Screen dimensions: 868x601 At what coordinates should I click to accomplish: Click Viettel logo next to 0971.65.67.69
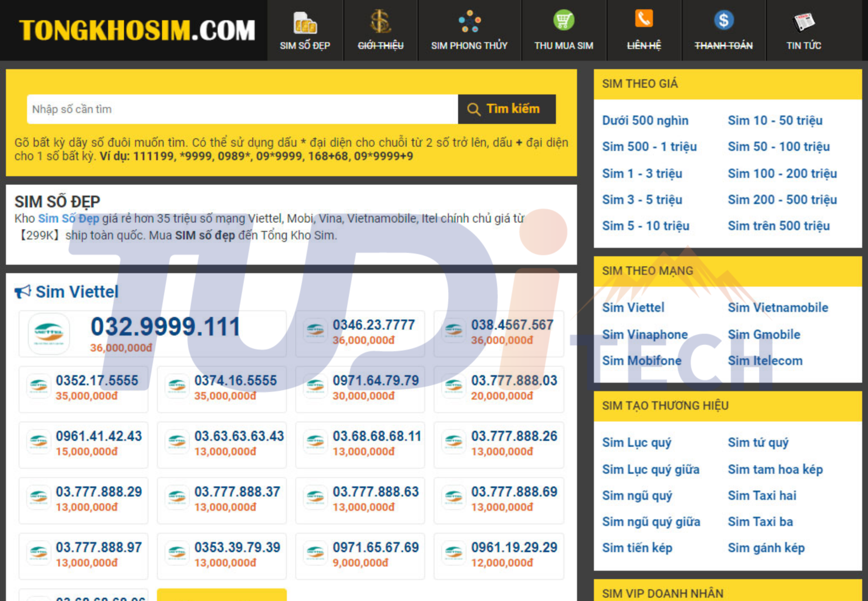pyautogui.click(x=315, y=552)
